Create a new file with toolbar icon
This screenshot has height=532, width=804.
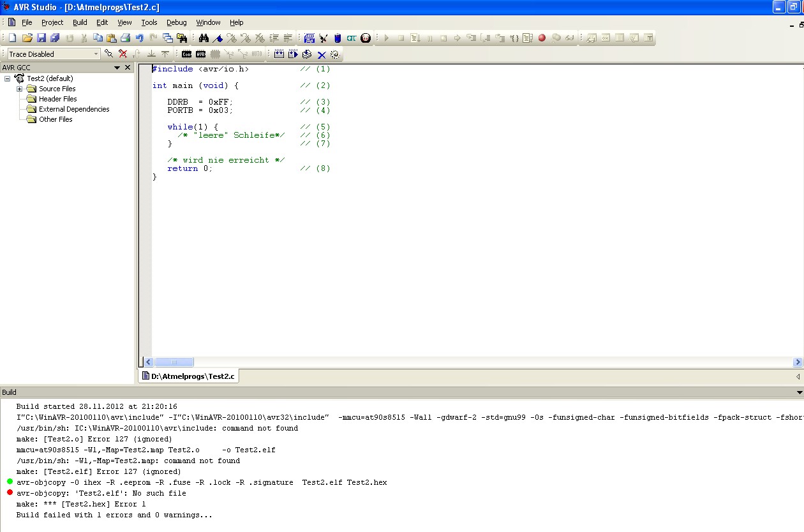point(12,38)
